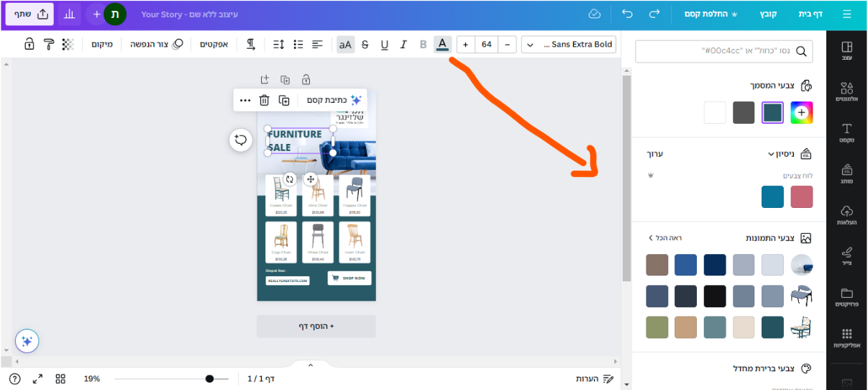
Task: Toggle uppercase aA formatting
Action: 345,45
